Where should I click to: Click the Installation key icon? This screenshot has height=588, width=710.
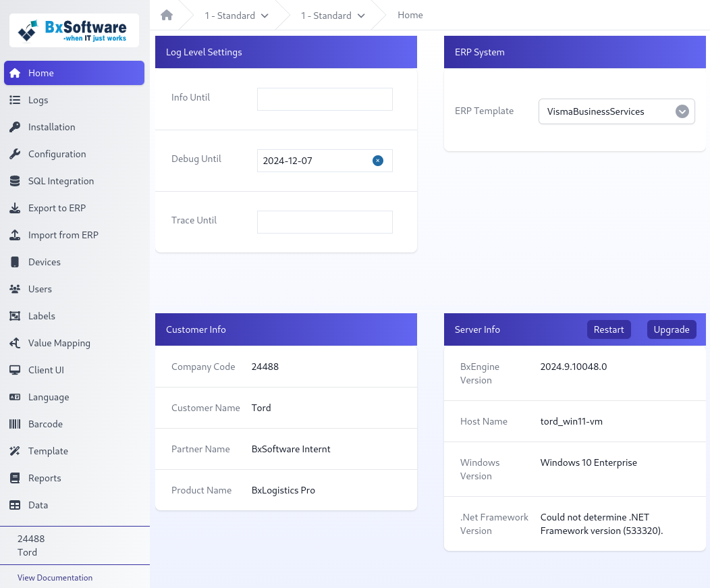15,127
